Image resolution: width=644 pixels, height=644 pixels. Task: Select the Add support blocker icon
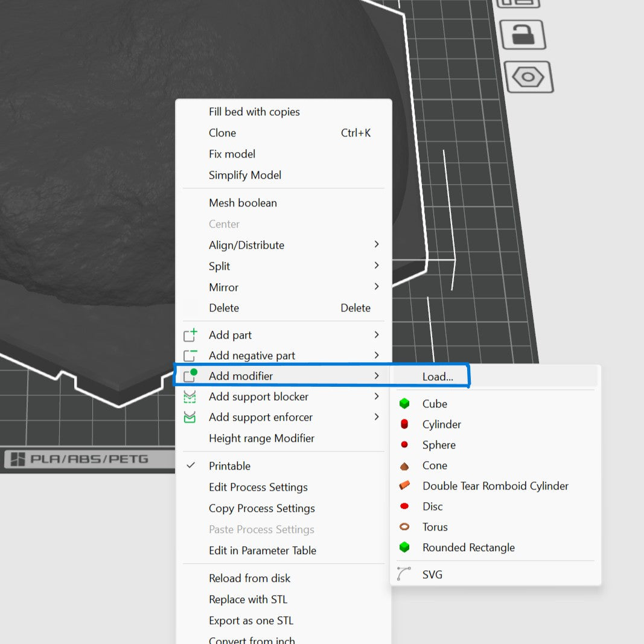pyautogui.click(x=190, y=397)
